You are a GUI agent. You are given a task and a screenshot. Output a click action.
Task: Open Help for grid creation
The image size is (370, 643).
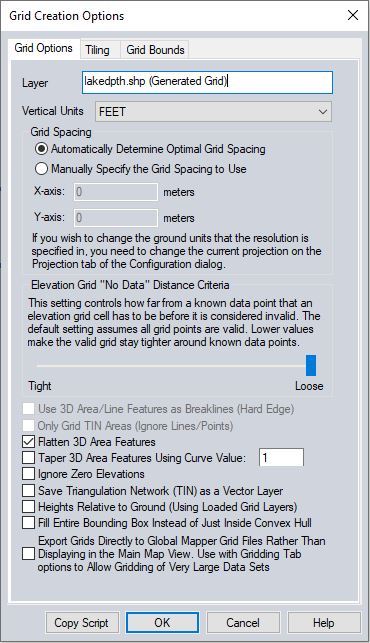tap(324, 622)
